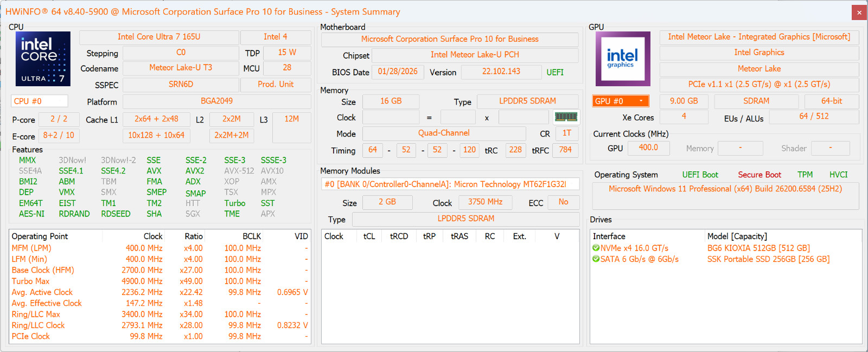The width and height of the screenshot is (868, 352).
Task: Click the tRC 228 timing value
Action: tap(515, 150)
